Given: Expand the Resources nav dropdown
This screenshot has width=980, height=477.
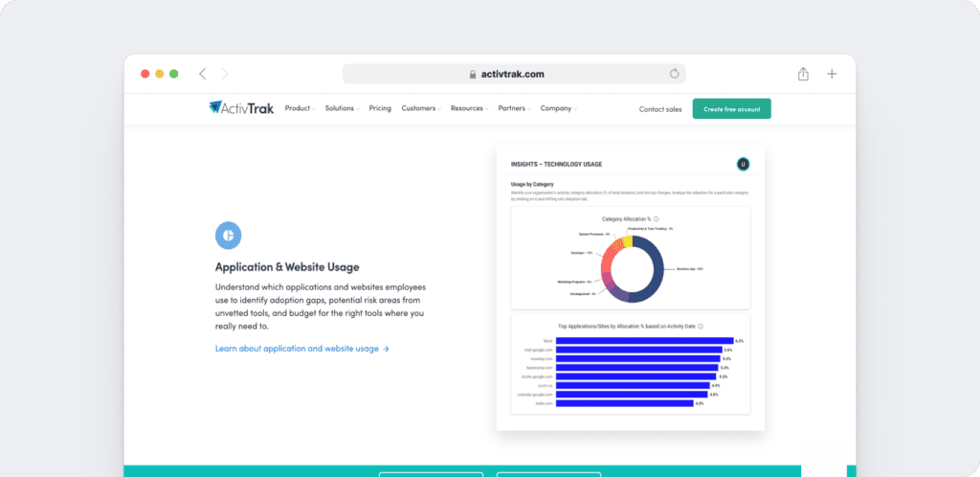Looking at the screenshot, I should pyautogui.click(x=469, y=108).
